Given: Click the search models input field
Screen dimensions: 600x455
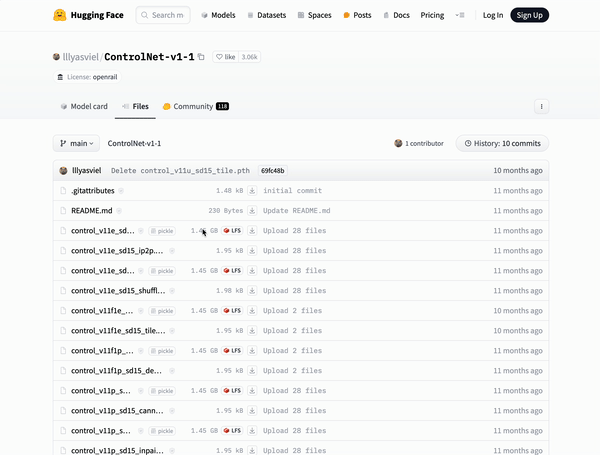Looking at the screenshot, I should (165, 15).
